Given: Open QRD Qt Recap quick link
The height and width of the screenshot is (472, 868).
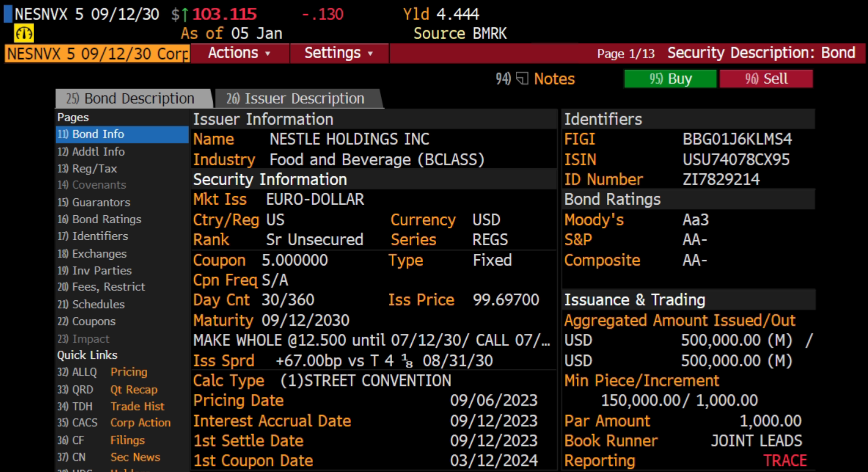Looking at the screenshot, I should click(108, 389).
